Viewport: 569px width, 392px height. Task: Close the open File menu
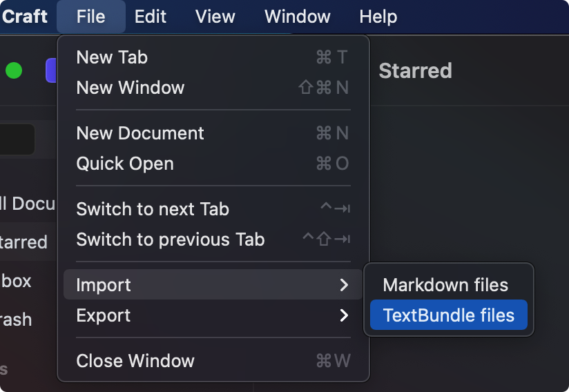[90, 16]
